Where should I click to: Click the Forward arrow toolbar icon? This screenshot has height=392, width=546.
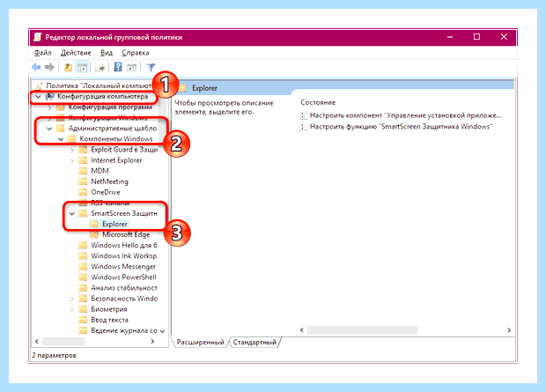pos(49,67)
